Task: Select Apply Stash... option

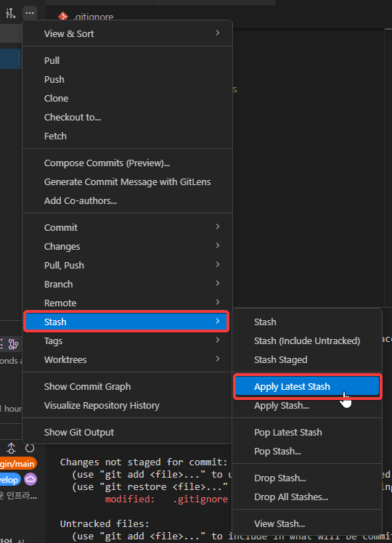Action: point(307,405)
